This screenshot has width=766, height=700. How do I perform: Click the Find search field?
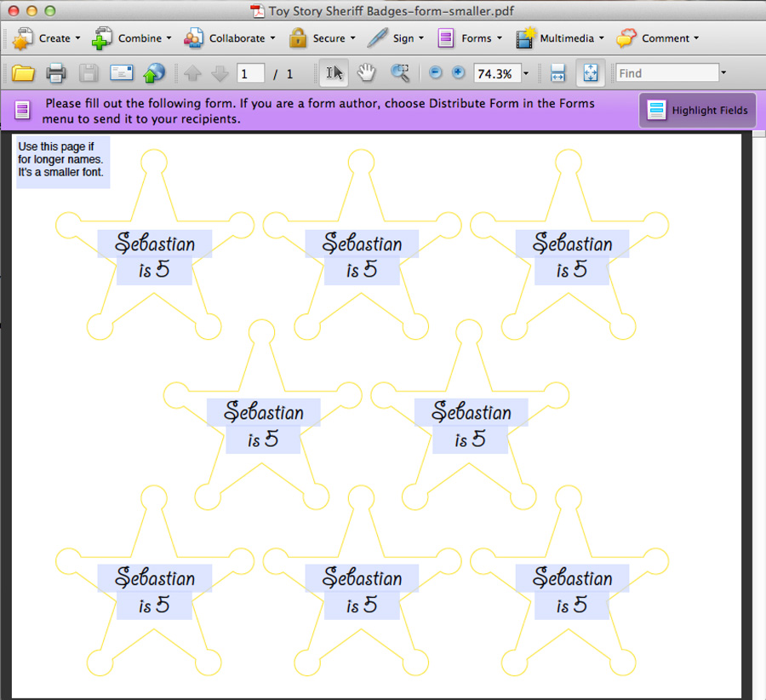667,73
